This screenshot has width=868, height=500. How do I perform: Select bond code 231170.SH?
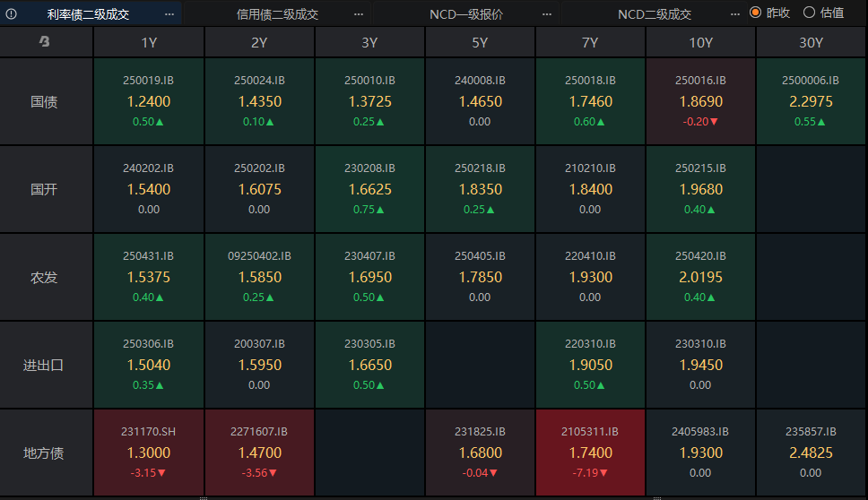[149, 432]
